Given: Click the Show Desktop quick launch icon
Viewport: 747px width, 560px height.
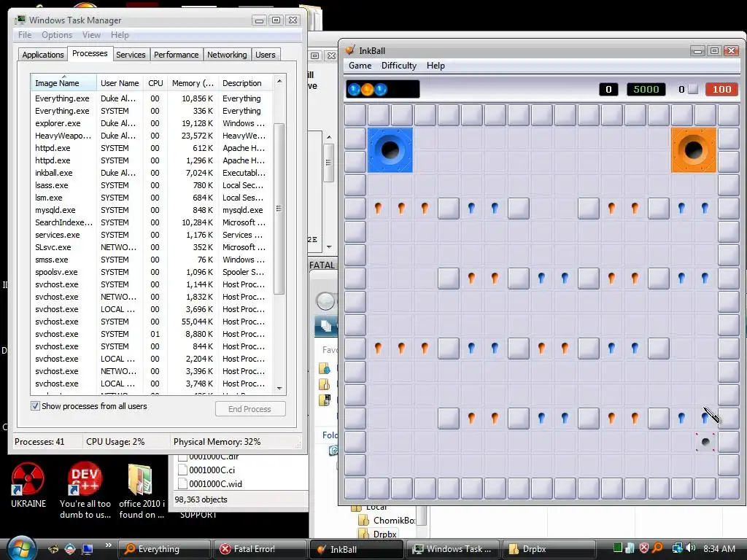Looking at the screenshot, I should [x=88, y=549].
